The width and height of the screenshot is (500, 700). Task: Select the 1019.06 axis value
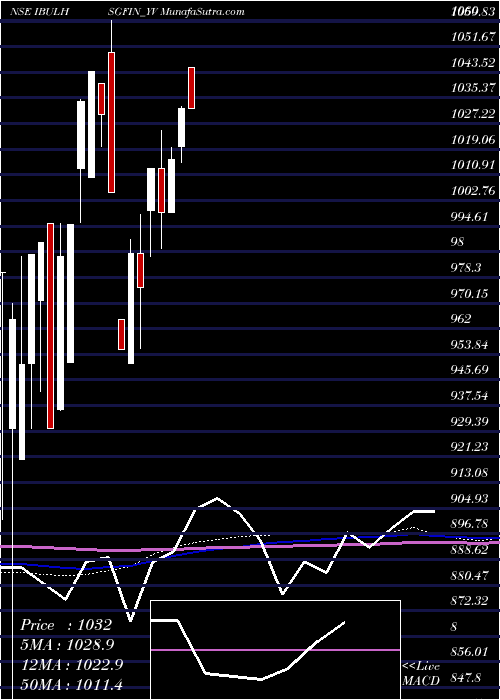tap(473, 140)
